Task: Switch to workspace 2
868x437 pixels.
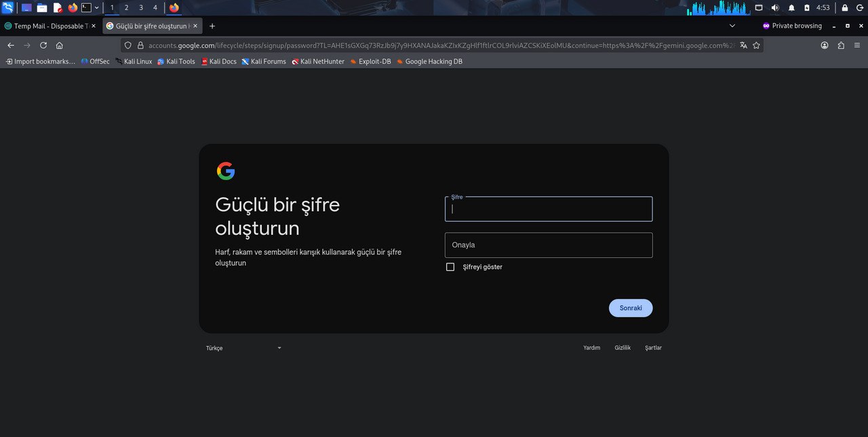Action: [127, 7]
